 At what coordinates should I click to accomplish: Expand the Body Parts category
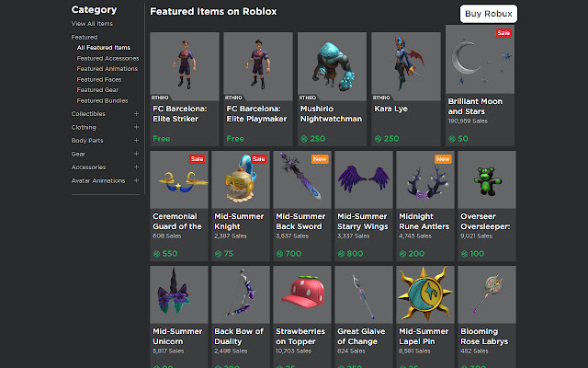pos(136,141)
